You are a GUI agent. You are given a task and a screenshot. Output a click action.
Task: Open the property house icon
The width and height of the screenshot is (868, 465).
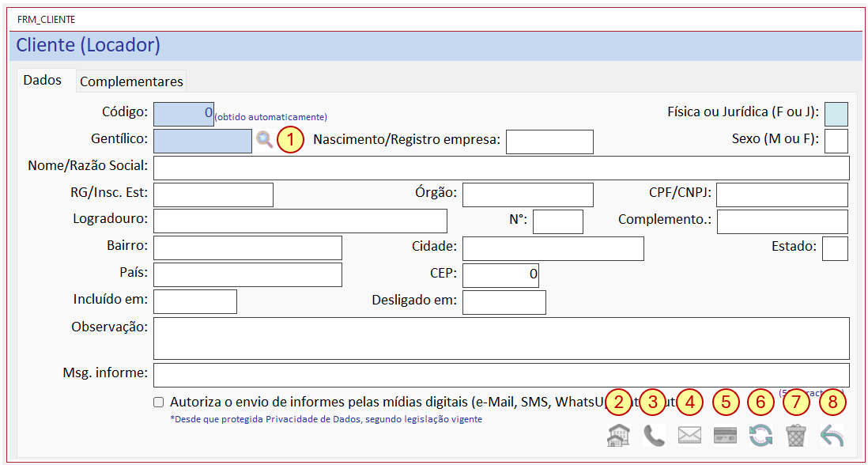point(618,436)
